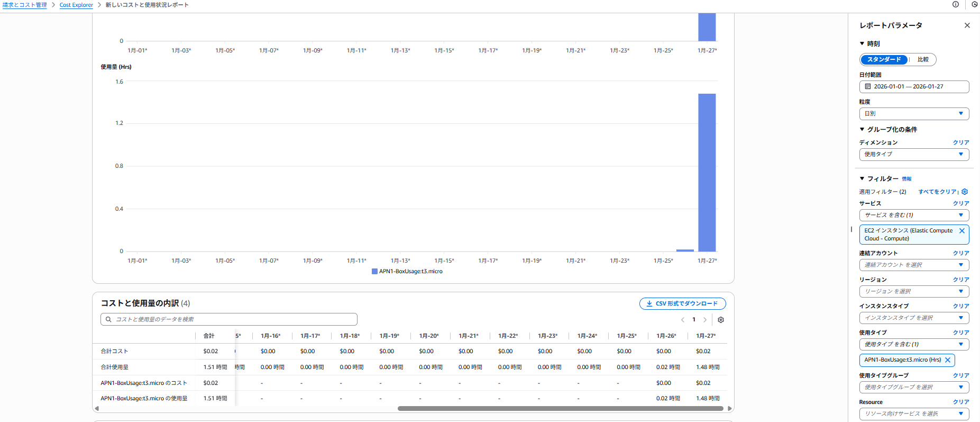Image resolution: width=980 pixels, height=422 pixels.
Task: Click the info icon in the top right corner
Action: [955, 4]
